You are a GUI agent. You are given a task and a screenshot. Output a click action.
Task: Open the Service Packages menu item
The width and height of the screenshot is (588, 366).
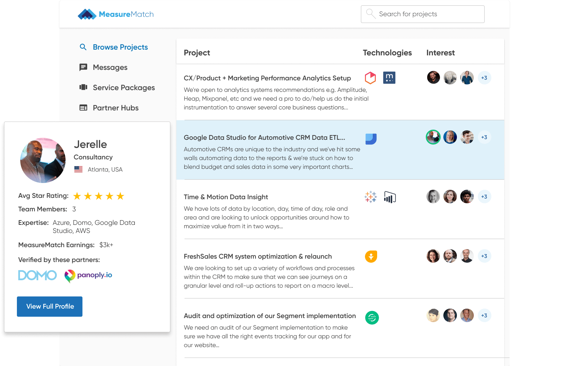pos(124,88)
